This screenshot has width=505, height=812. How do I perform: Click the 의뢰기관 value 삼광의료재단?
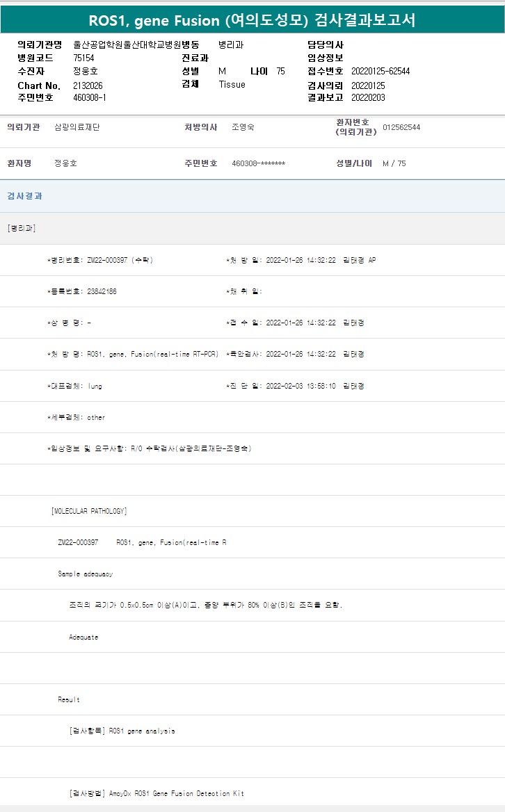(x=77, y=127)
